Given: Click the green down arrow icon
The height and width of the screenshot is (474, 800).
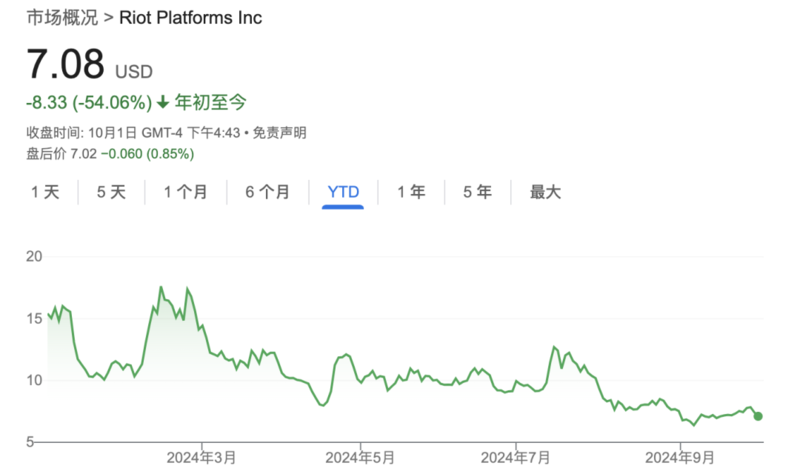Looking at the screenshot, I should [x=163, y=102].
